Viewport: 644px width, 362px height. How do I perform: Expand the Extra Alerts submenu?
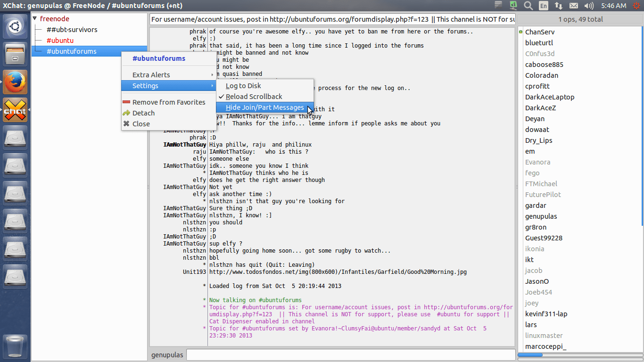coord(168,75)
